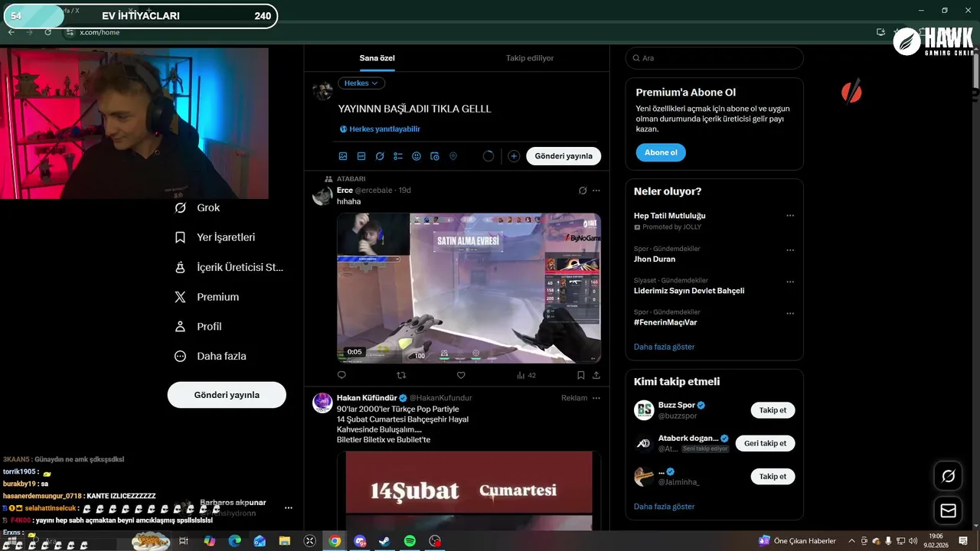Open the floating Grok button
The image size is (980, 551).
[x=949, y=476]
